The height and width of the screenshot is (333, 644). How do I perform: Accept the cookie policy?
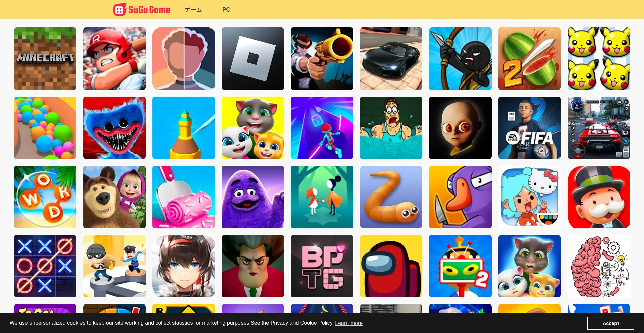(x=610, y=323)
